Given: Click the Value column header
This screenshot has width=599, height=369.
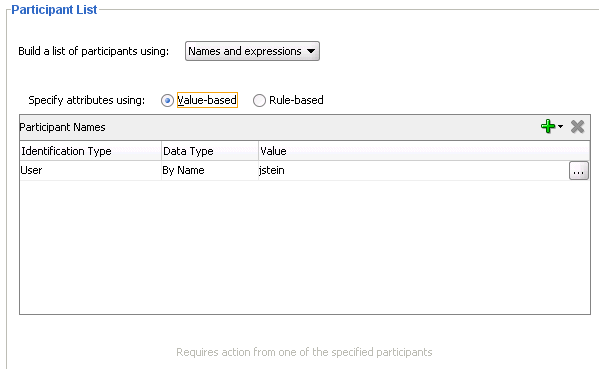Looking at the screenshot, I should [424, 151].
